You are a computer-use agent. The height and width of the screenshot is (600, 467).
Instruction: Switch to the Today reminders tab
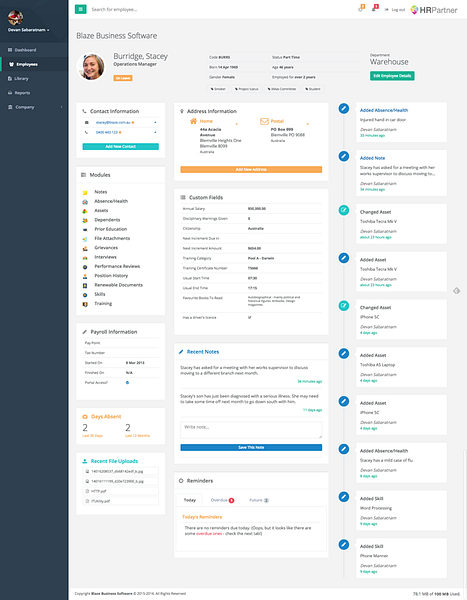[x=190, y=500]
